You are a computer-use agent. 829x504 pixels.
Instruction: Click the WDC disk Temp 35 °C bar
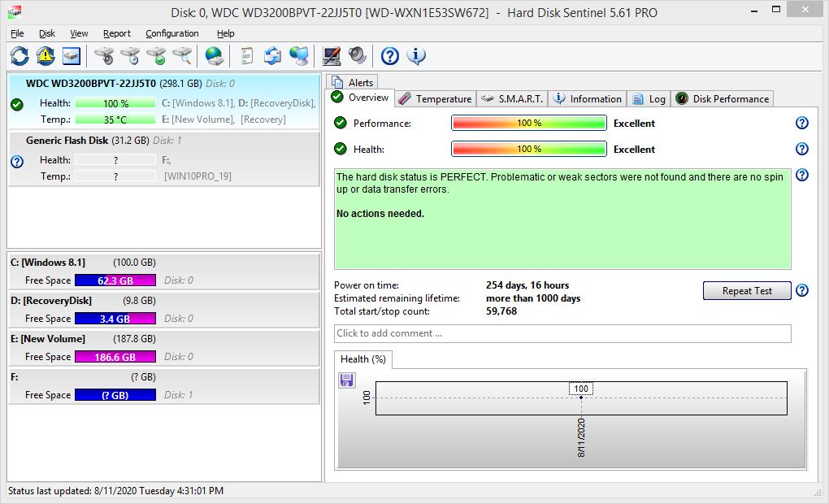115,119
